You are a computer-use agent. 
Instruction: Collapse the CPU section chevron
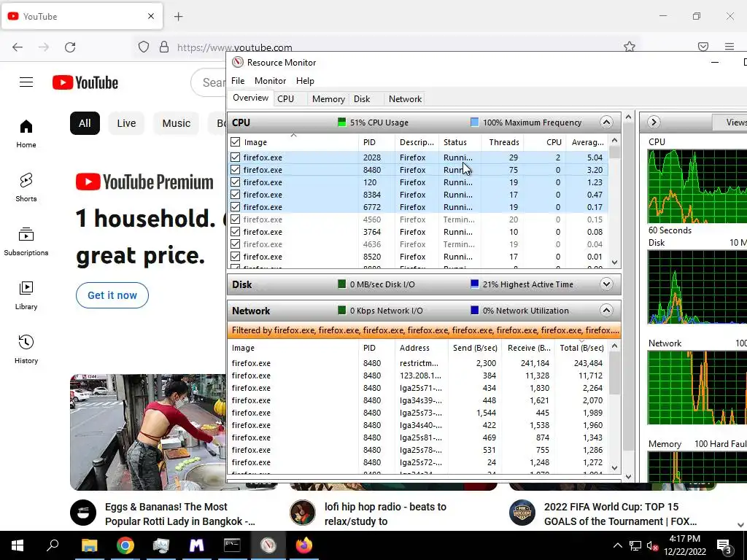[606, 122]
